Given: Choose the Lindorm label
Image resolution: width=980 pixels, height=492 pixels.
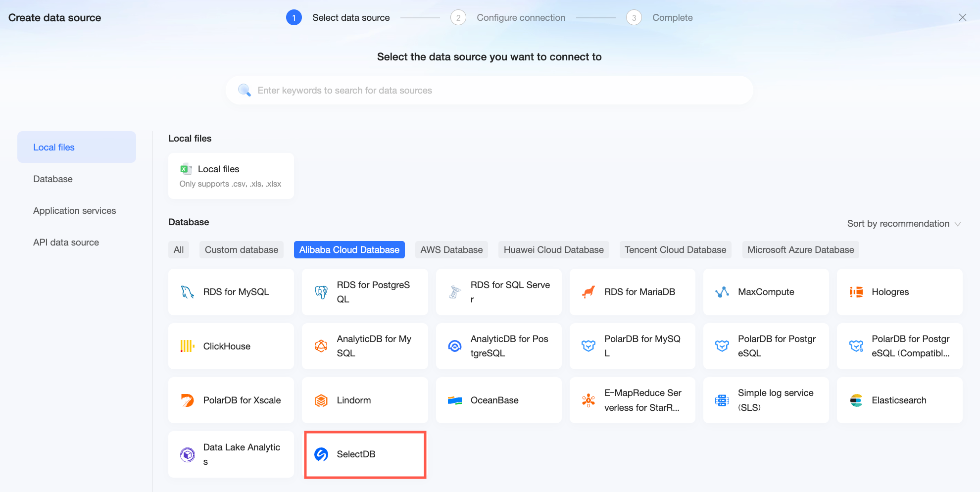Looking at the screenshot, I should coord(354,400).
